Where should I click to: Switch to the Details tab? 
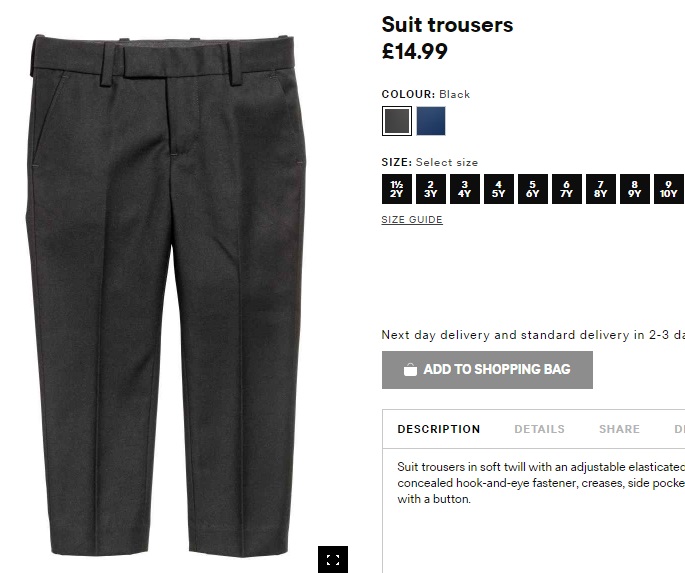tap(539, 429)
